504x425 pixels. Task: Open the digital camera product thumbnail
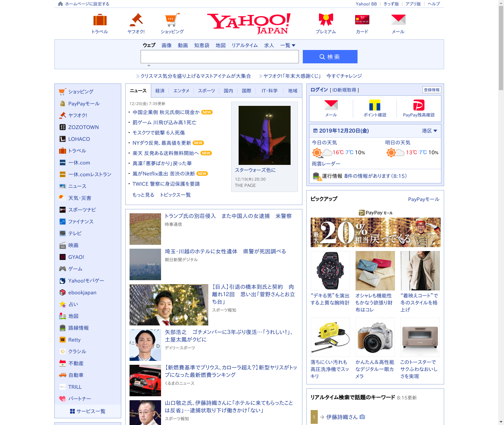375,337
